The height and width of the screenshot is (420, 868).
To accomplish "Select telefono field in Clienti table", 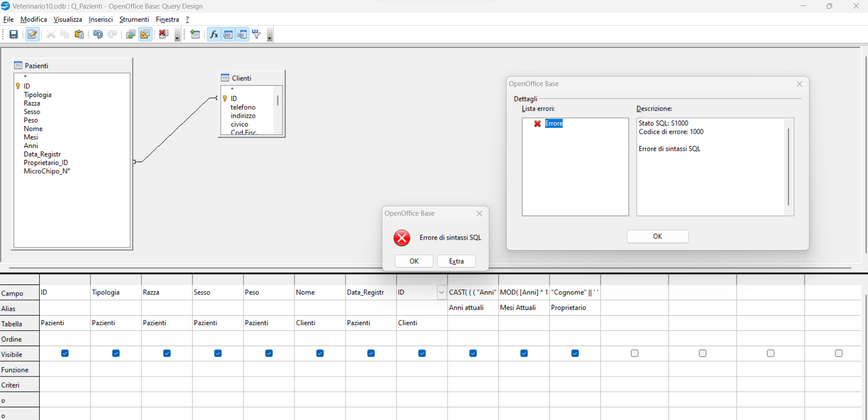I will (243, 107).
